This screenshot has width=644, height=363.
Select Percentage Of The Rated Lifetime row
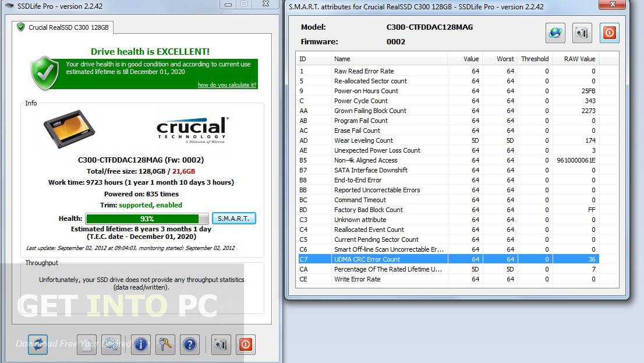tap(448, 269)
